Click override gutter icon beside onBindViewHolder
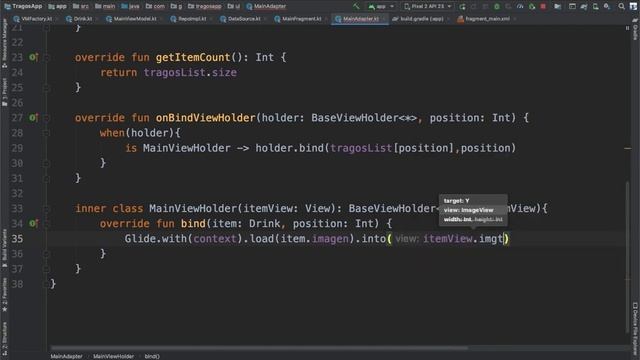 33,118
